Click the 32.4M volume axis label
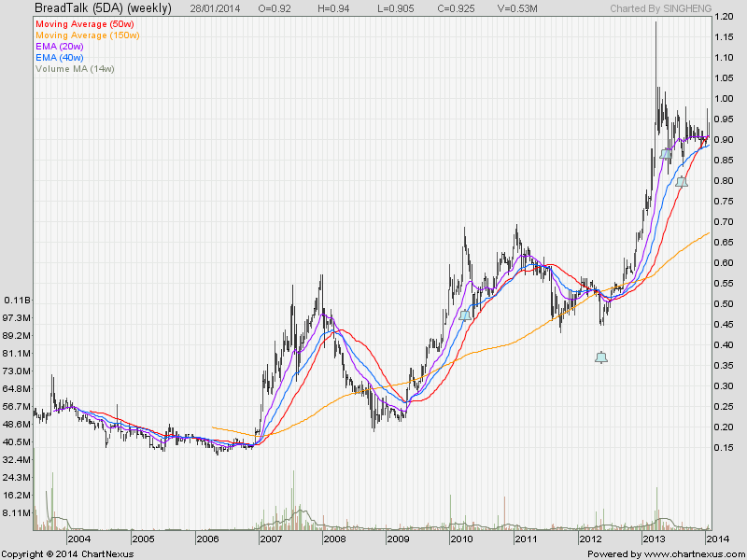Image resolution: width=747 pixels, height=560 pixels. (17, 459)
